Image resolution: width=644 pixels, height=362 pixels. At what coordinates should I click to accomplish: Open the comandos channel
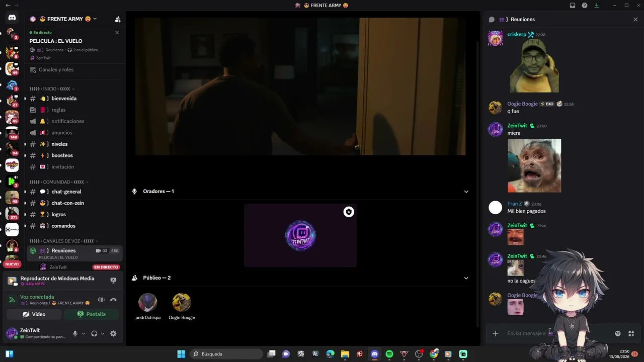pyautogui.click(x=75, y=226)
